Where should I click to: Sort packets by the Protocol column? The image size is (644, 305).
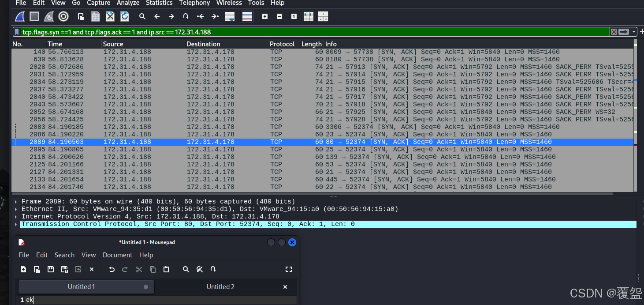pyautogui.click(x=284, y=44)
